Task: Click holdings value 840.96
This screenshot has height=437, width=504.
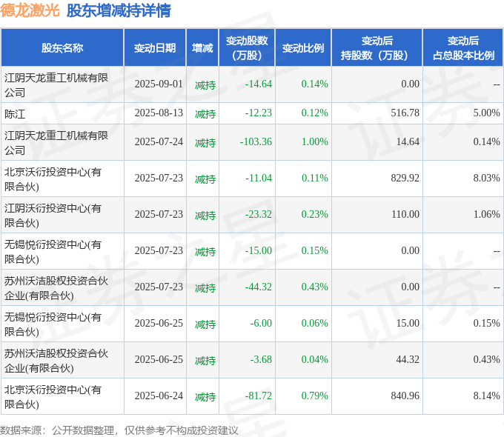Action: [405, 396]
